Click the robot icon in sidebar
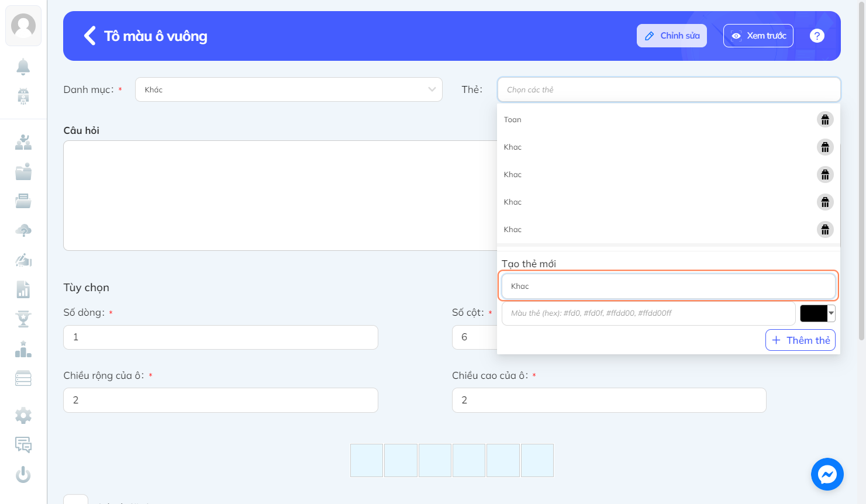 23,95
